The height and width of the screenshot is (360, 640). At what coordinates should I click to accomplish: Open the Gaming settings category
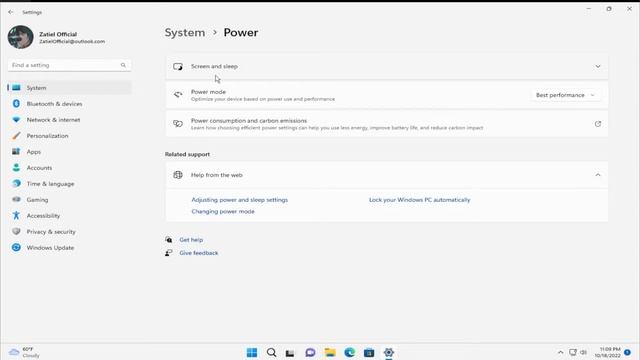69,200
